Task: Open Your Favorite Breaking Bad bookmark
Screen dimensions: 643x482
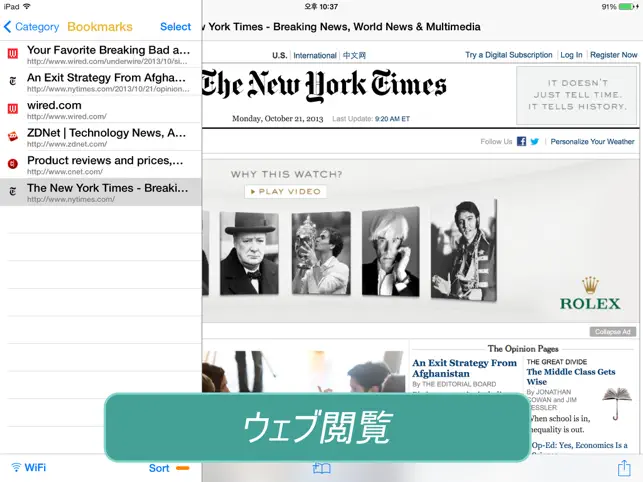Action: coord(100,55)
